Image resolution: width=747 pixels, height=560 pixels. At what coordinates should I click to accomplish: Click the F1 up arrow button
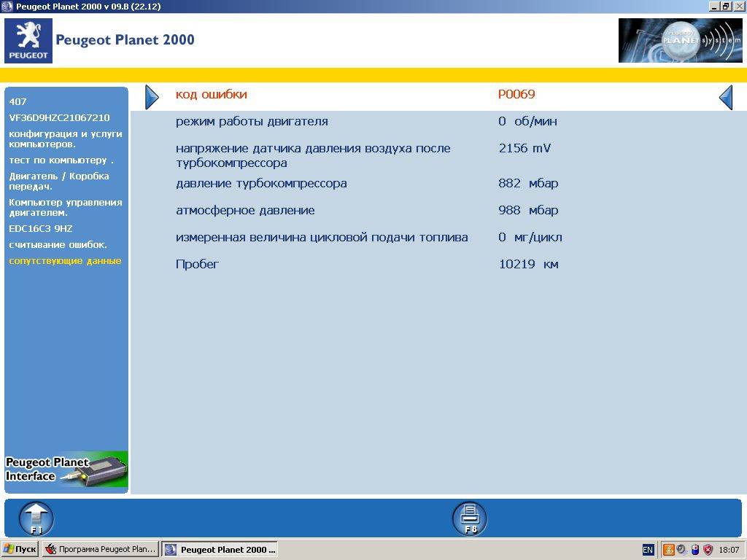[x=36, y=518]
